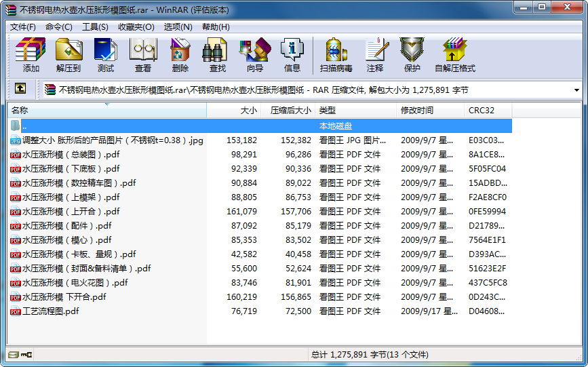Viewport: 588px width, 367px height.
Task: Click the 保护 (Protect) shield icon
Action: [x=412, y=49]
